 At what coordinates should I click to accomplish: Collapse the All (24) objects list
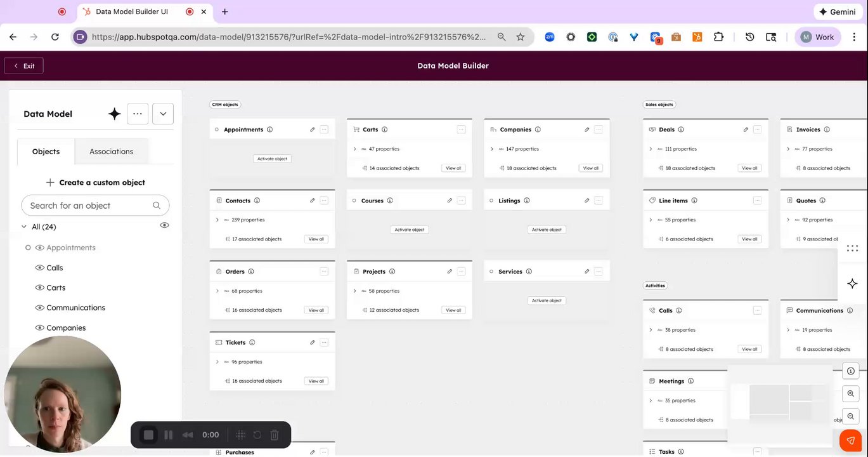click(24, 227)
